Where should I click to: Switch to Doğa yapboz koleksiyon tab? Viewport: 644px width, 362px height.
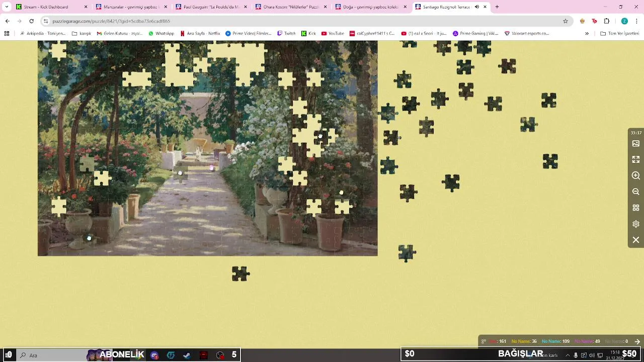pos(371,7)
